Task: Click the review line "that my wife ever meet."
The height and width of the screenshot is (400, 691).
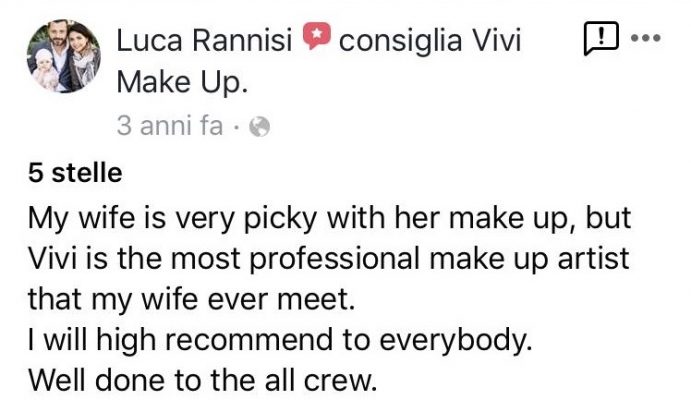Action: pyautogui.click(x=191, y=297)
